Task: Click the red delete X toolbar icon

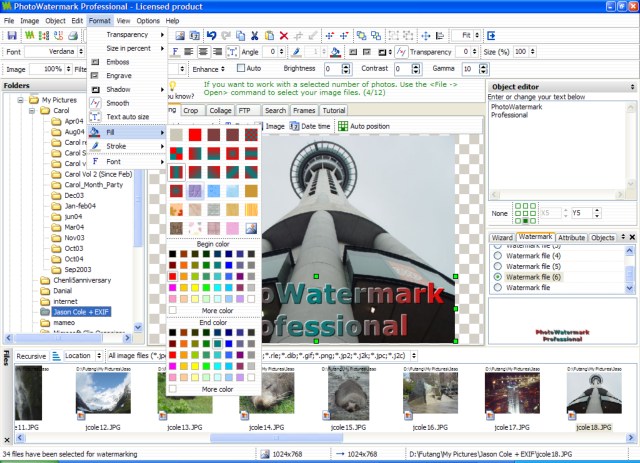Action: 284,36
